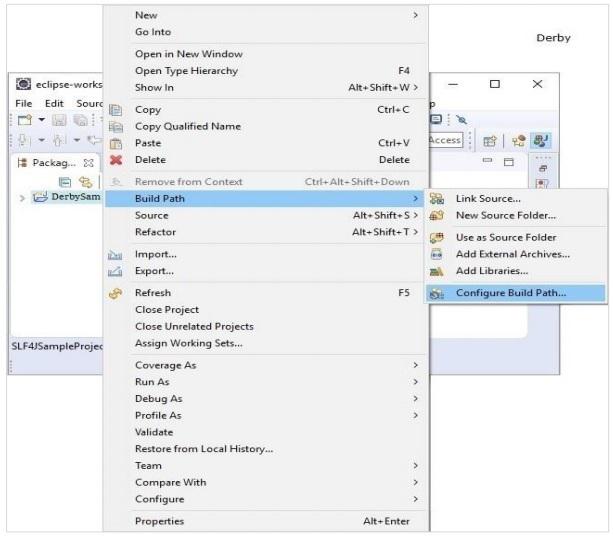Choose Add Libraries entry

(x=516, y=271)
